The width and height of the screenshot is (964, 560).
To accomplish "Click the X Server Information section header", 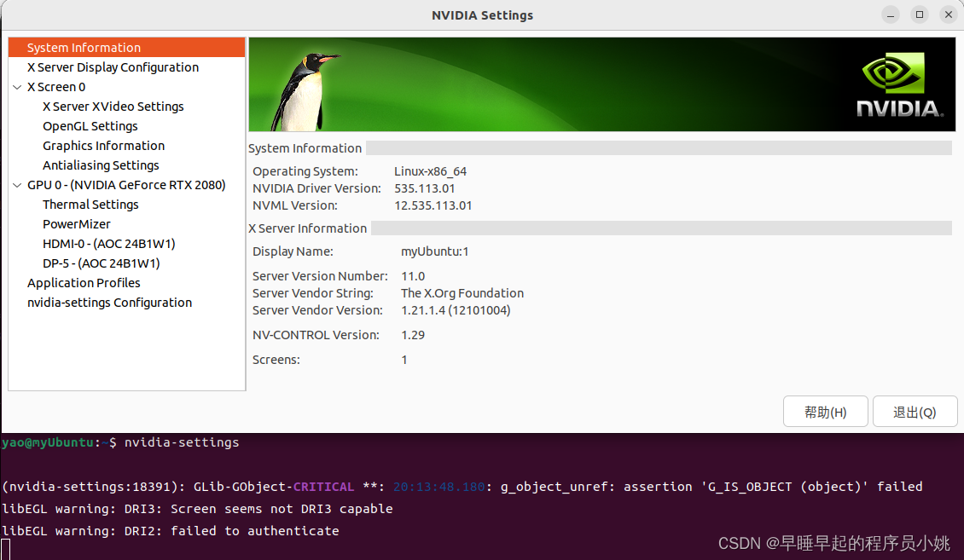I will pos(307,228).
